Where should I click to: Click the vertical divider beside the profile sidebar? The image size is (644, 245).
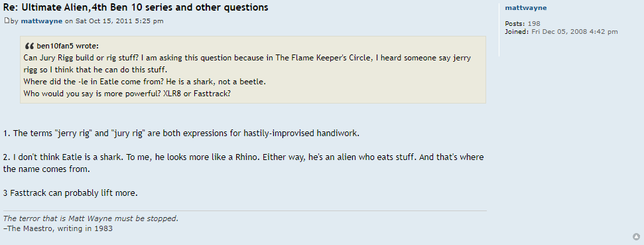[499, 30]
